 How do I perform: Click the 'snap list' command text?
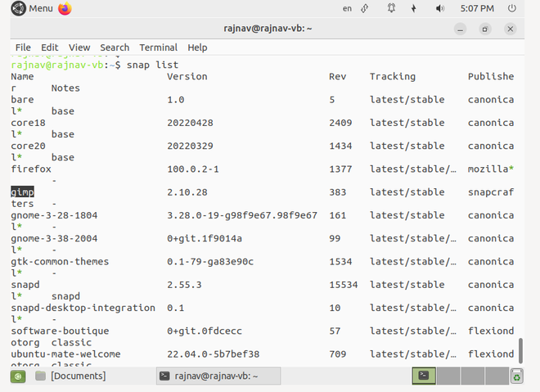pyautogui.click(x=152, y=65)
